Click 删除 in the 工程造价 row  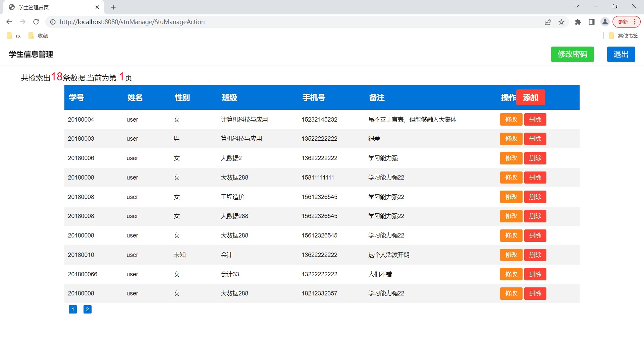(535, 197)
